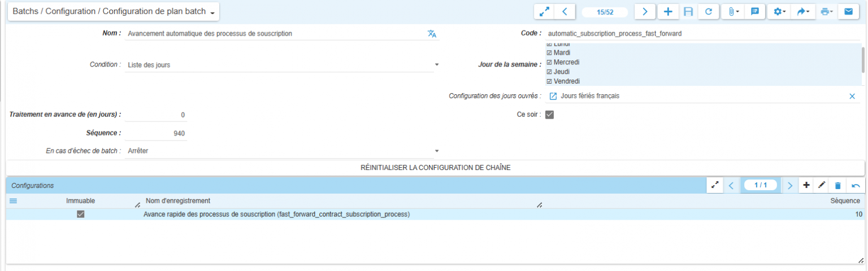Open the Configurations list column menu icon
Screen dimensions: 868x271
coord(14,201)
